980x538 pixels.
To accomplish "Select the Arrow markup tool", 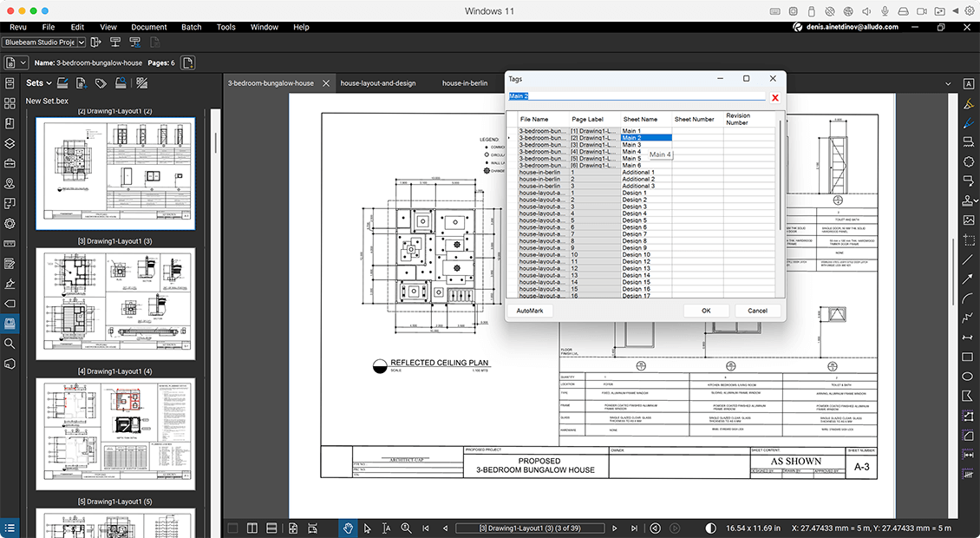I will tap(969, 279).
